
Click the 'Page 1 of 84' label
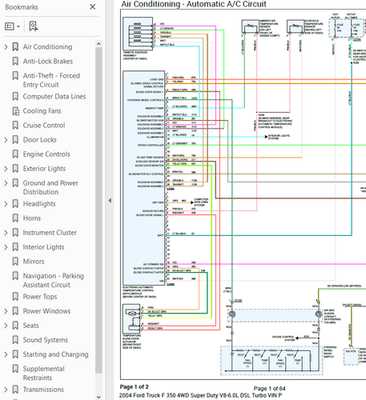(270, 388)
